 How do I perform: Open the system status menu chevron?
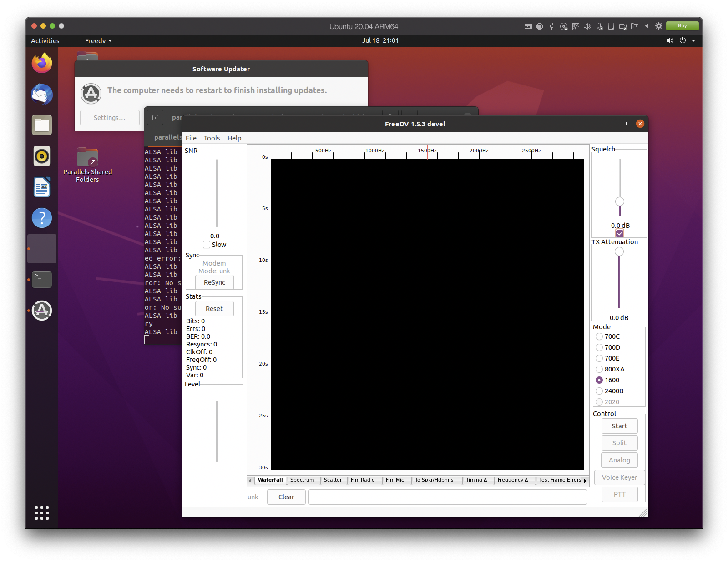[x=693, y=40]
